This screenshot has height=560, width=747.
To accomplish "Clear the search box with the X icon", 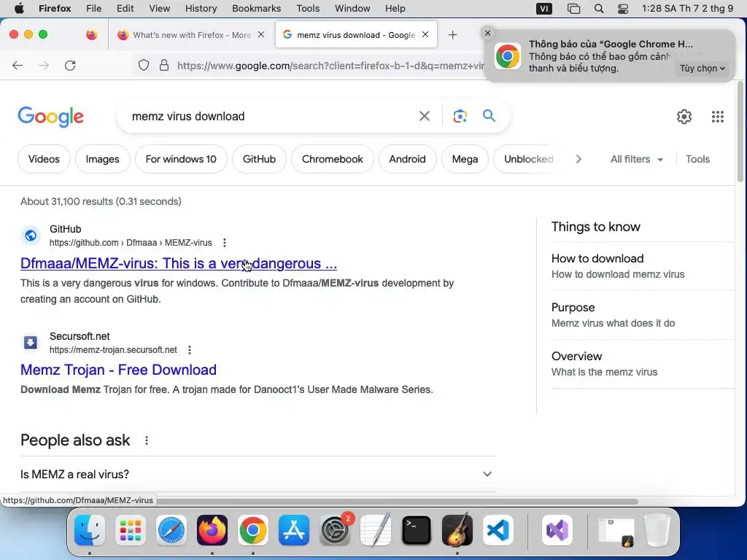I will pyautogui.click(x=424, y=116).
